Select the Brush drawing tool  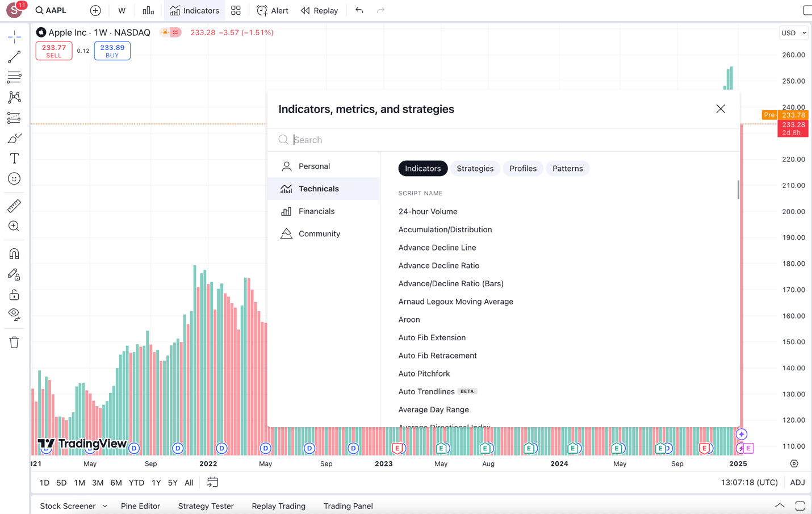click(14, 138)
